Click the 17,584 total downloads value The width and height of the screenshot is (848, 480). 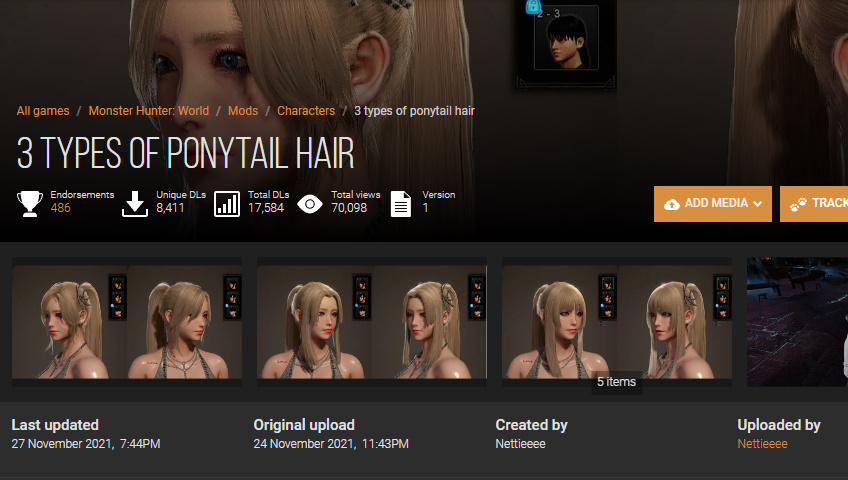[x=266, y=208]
